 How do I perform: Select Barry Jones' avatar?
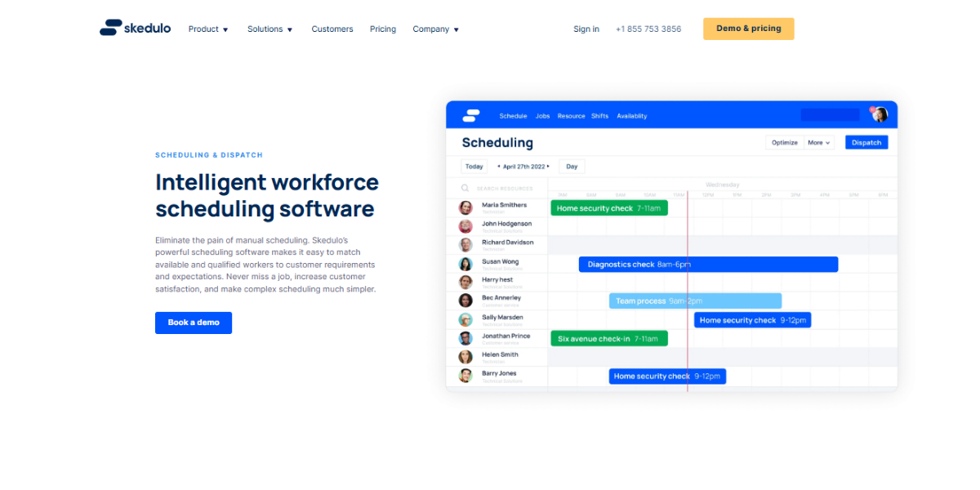click(x=465, y=376)
